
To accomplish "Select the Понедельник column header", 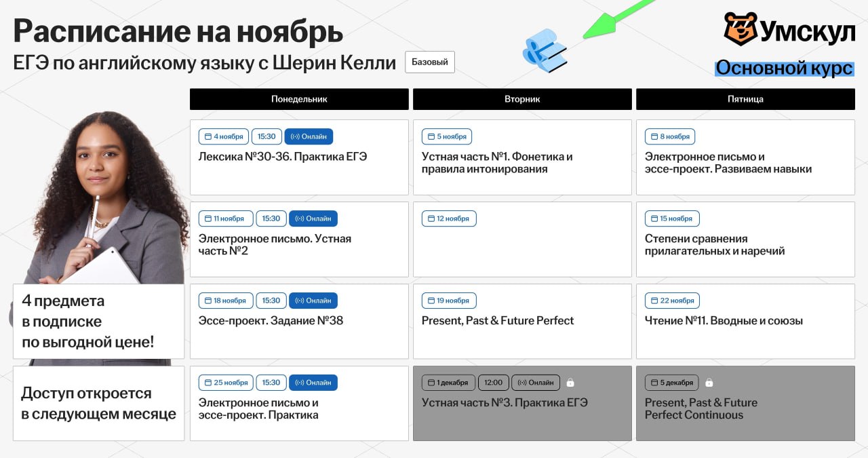I will click(x=299, y=99).
